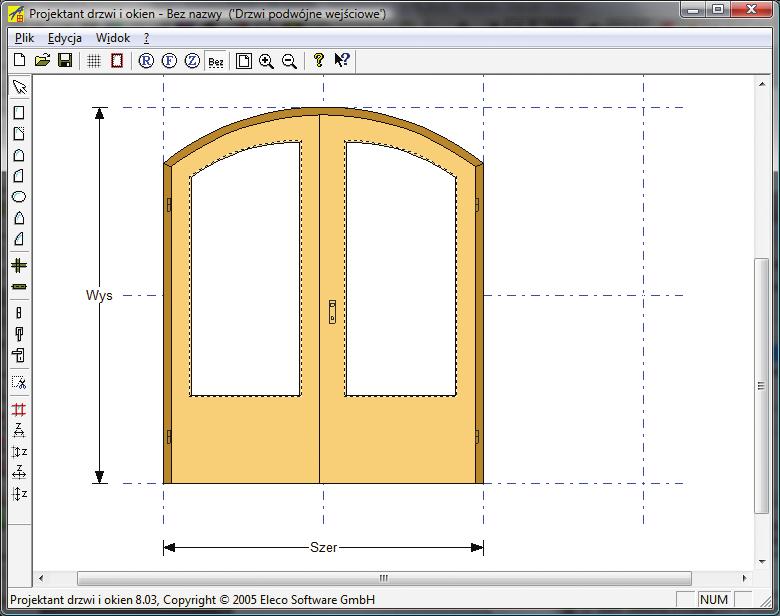Click the Szer width dimension label
Viewport: 780px width, 616px height.
[323, 547]
